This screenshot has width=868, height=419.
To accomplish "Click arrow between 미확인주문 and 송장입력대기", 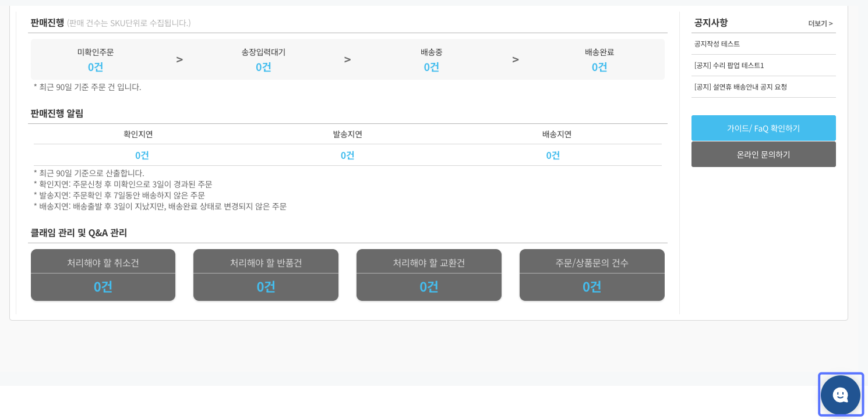I will point(179,59).
